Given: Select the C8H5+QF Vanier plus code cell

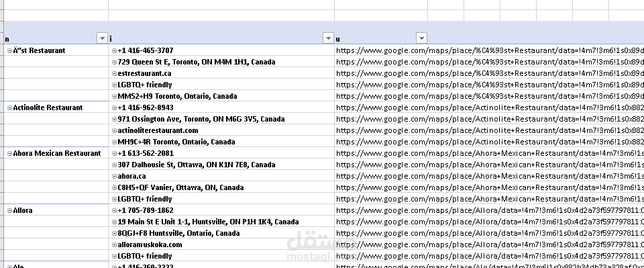Looking at the screenshot, I should (221, 187).
